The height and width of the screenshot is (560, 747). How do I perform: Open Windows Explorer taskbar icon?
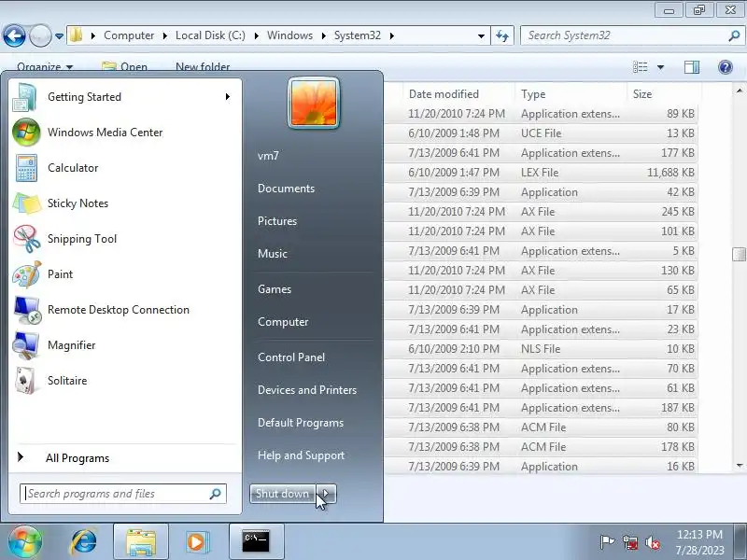tap(141, 542)
